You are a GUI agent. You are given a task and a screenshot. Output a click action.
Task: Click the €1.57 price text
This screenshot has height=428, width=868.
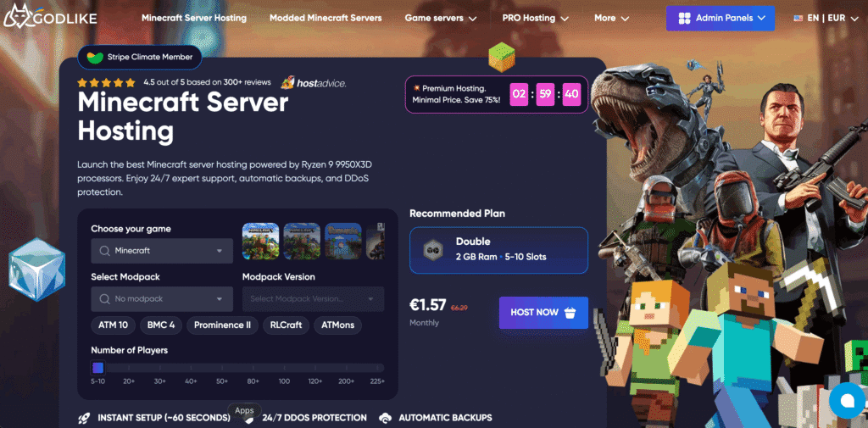click(x=427, y=305)
